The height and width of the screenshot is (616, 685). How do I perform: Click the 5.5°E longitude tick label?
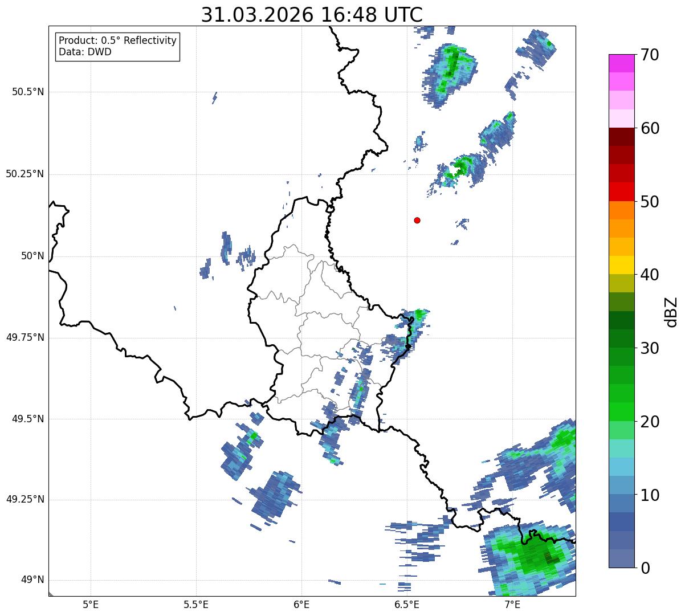click(196, 604)
